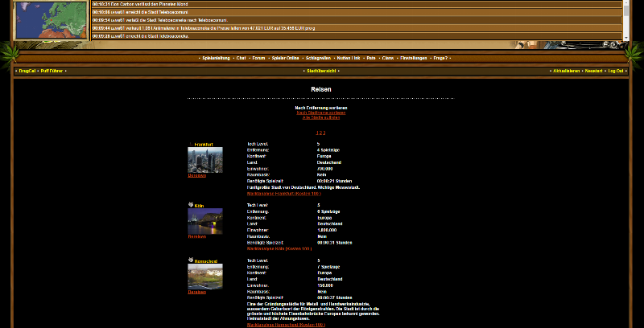Click the small icon beside Frankfurt
This screenshot has height=328, width=644.
click(191, 145)
